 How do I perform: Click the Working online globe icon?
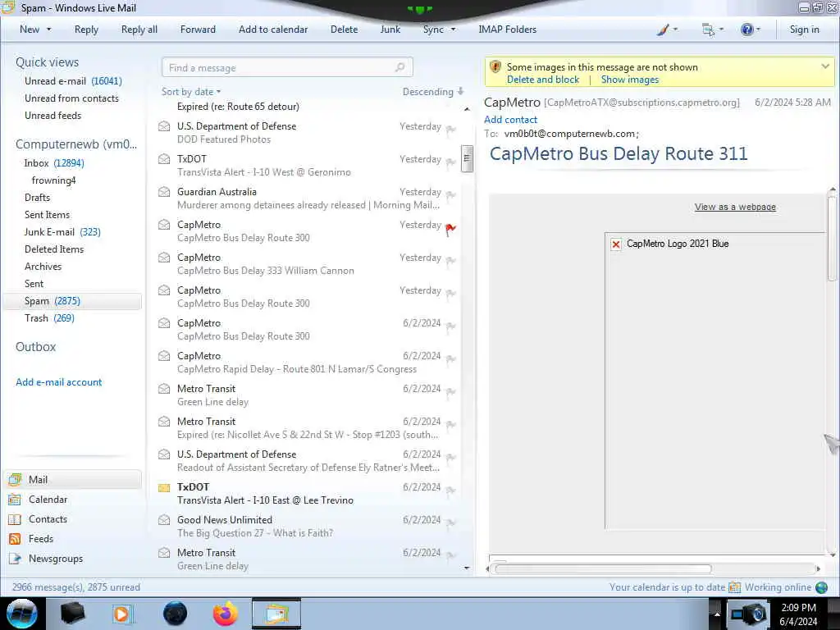(x=821, y=587)
